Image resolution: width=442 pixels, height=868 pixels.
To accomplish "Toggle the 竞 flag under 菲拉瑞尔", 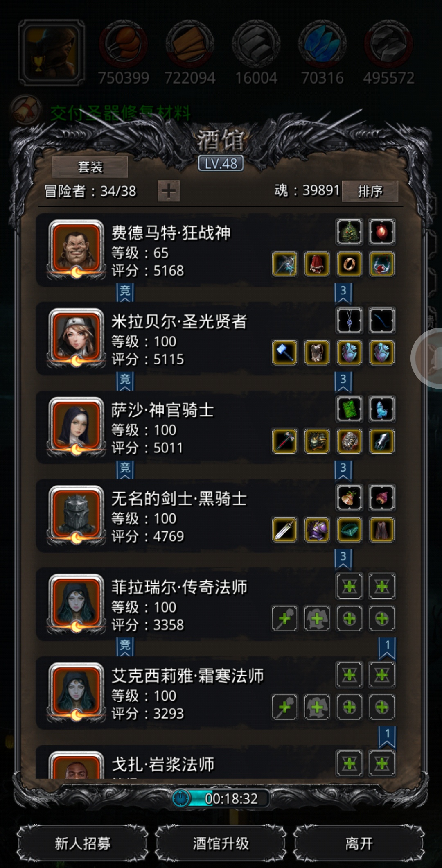I will point(125,647).
